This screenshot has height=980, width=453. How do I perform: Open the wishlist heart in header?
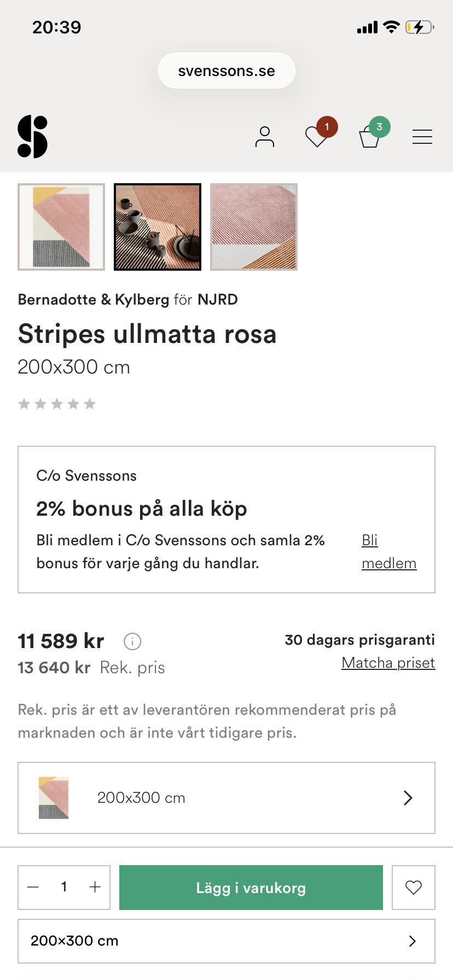click(x=316, y=137)
